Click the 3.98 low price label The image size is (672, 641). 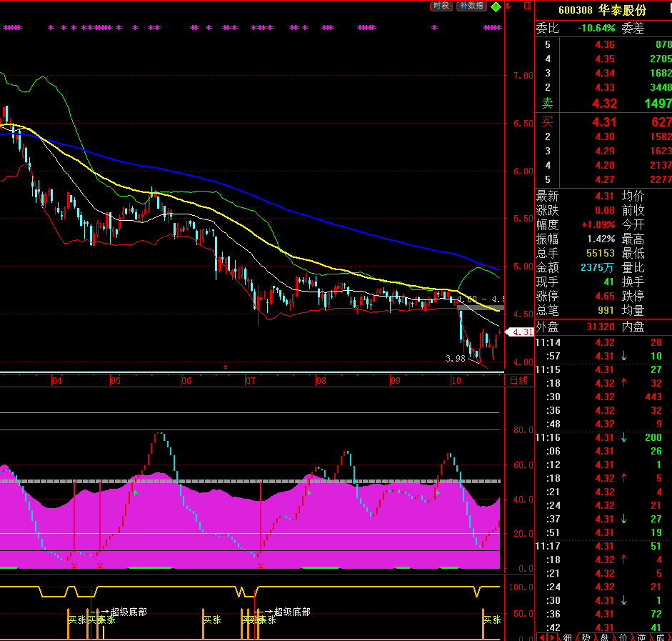pyautogui.click(x=455, y=359)
